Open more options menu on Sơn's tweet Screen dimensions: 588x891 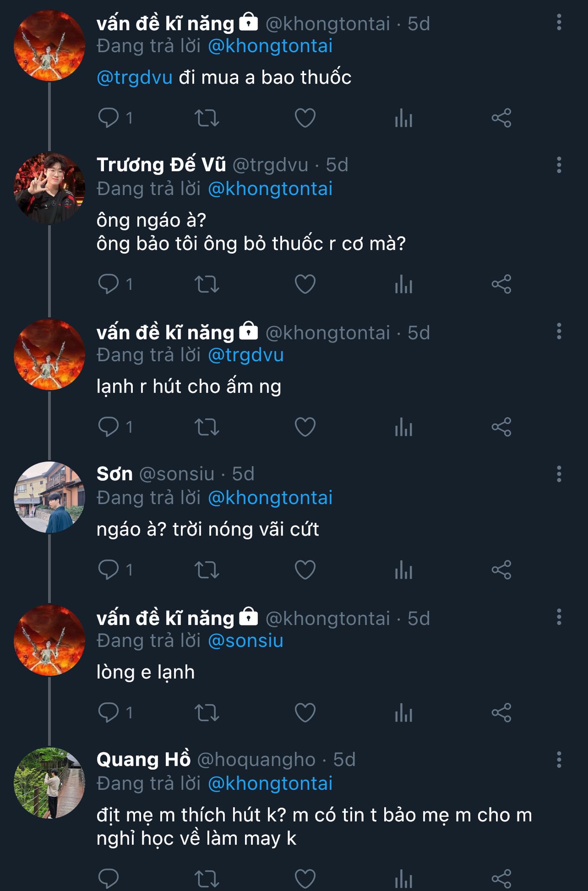pos(559,474)
